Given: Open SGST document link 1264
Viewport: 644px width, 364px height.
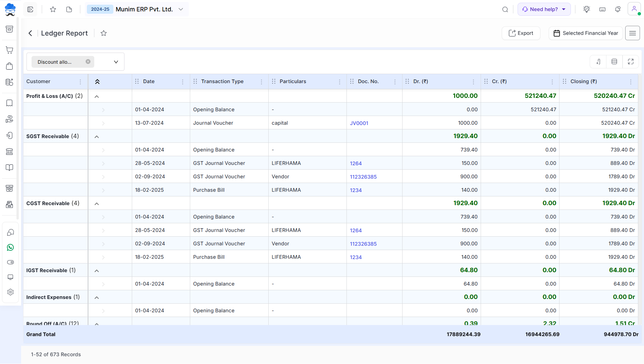Looking at the screenshot, I should (356, 164).
